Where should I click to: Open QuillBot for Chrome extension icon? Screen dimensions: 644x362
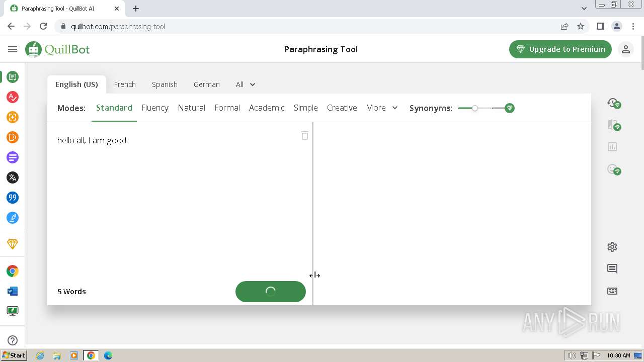click(13, 271)
